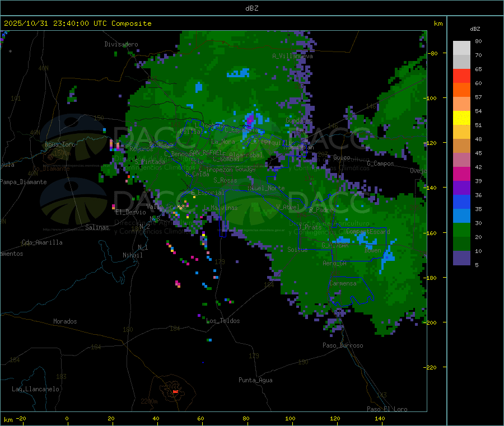This screenshot has width=504, height=426.
Task: Click the light gray 70 dBZ swatch
Action: (461, 62)
